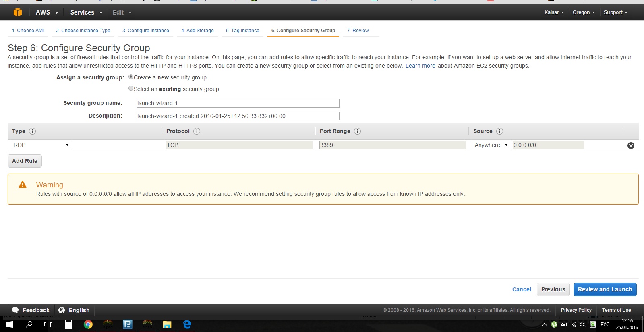Click the Feedback link in the footer
This screenshot has height=332, width=644.
pos(31,310)
